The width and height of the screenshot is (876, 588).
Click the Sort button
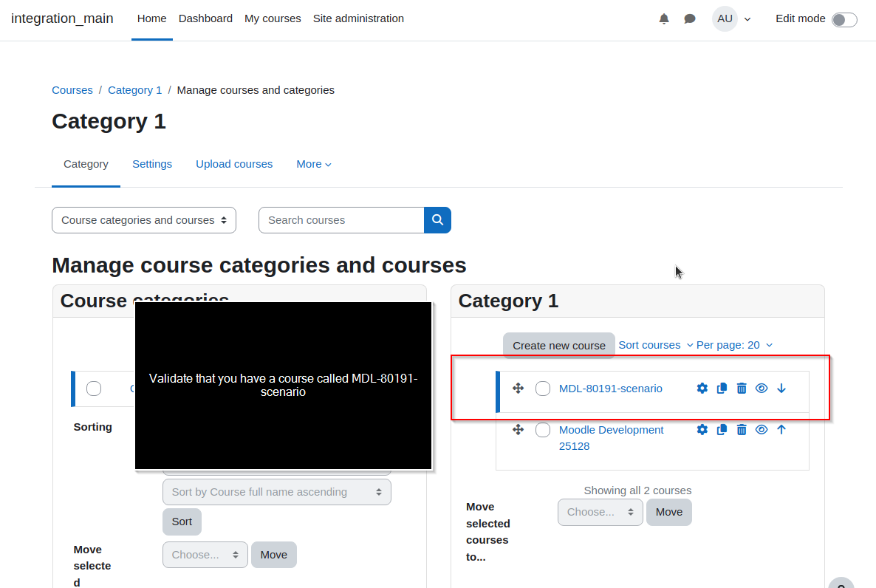[182, 522]
